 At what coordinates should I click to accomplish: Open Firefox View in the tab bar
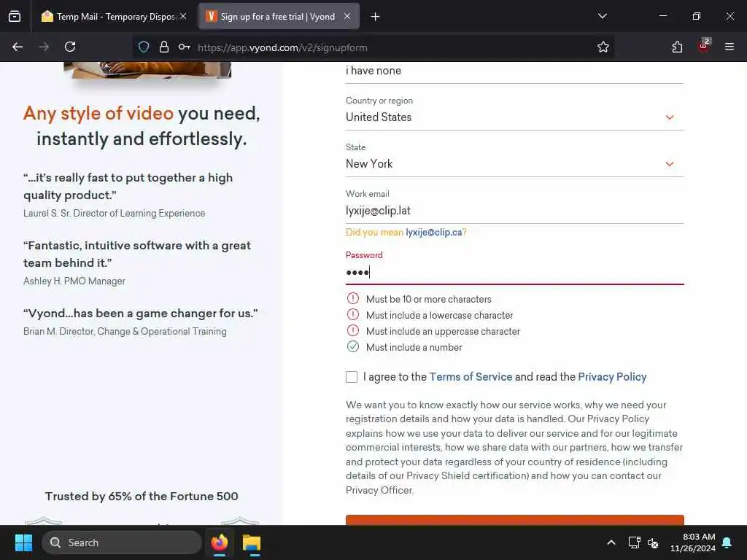point(15,17)
